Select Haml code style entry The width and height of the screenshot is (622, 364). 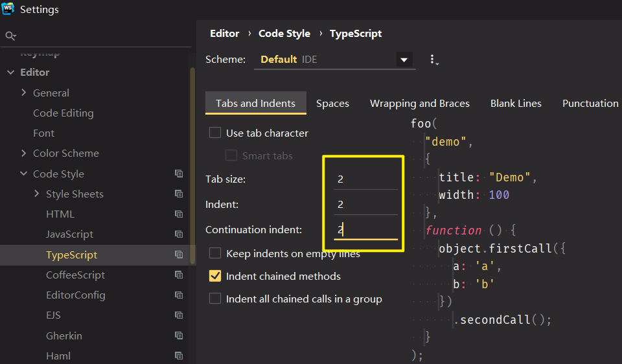[x=58, y=356]
